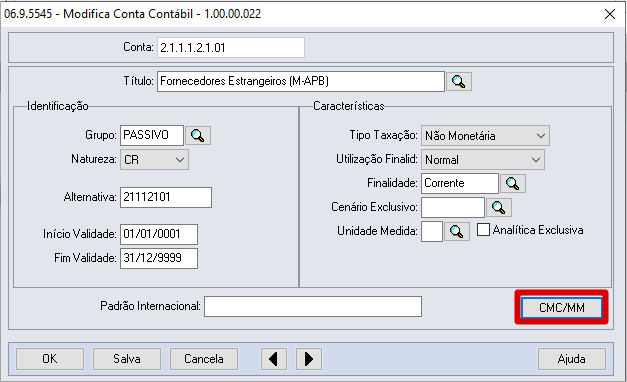
Task: Click the empty Cenário Exclusivo field
Action: 453,208
